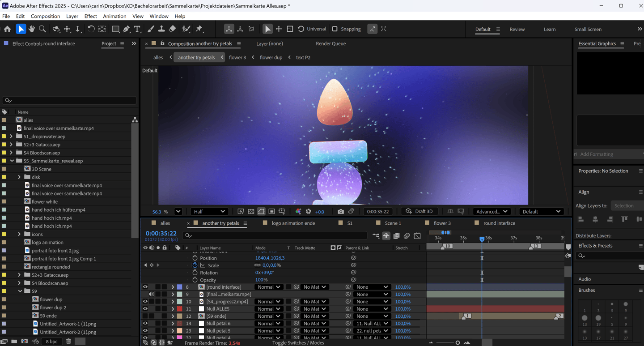Select the Horizontal Type tool
The image size is (644, 346).
(137, 29)
